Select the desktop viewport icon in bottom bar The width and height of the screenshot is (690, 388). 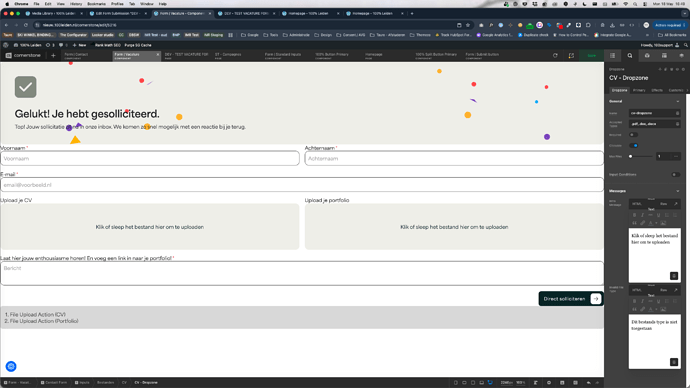[490, 382]
